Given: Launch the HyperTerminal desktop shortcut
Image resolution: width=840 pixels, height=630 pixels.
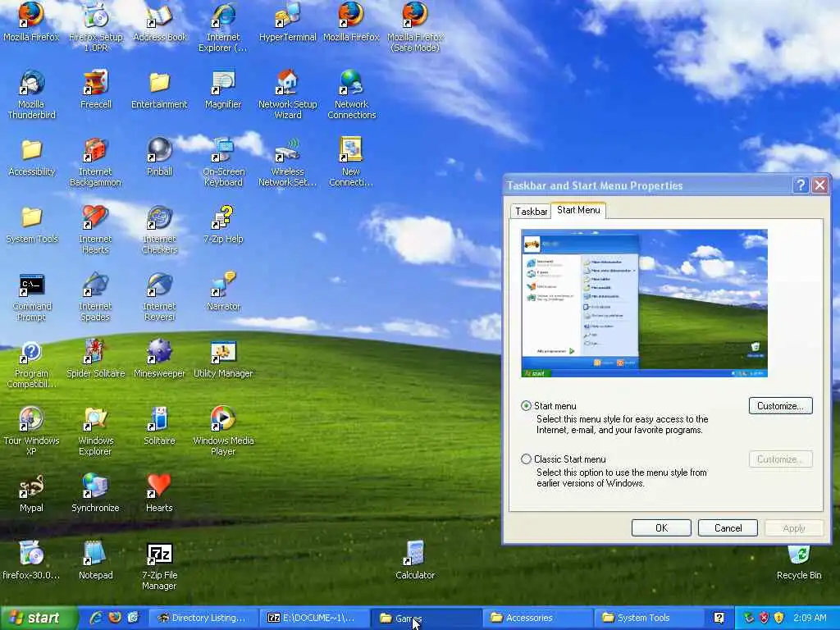Looking at the screenshot, I should pos(288,21).
